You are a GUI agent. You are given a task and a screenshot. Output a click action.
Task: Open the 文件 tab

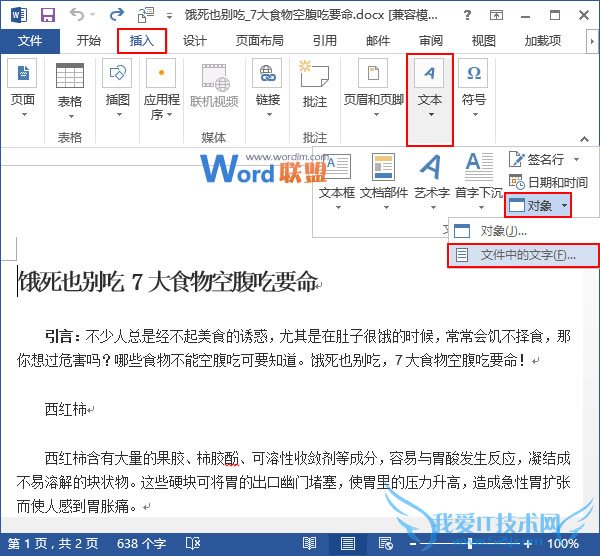click(x=30, y=41)
